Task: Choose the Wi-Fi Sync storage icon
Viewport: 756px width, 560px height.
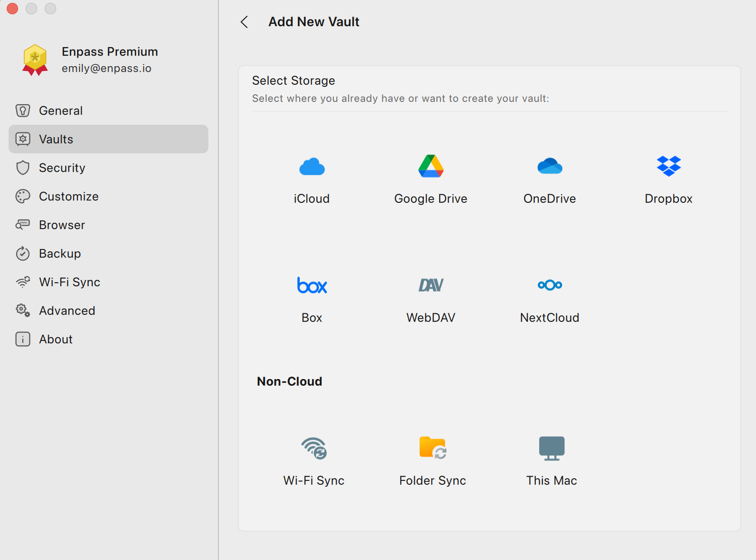Action: click(314, 448)
